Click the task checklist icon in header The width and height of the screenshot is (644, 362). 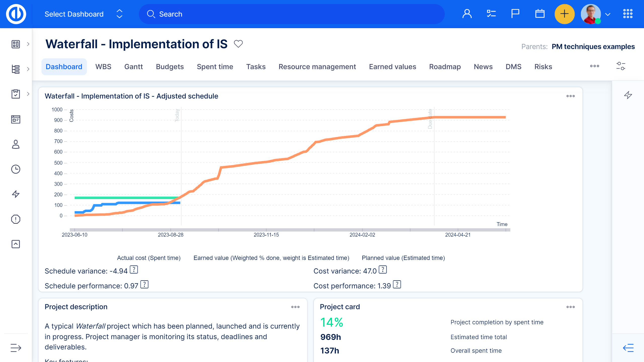coord(491,14)
